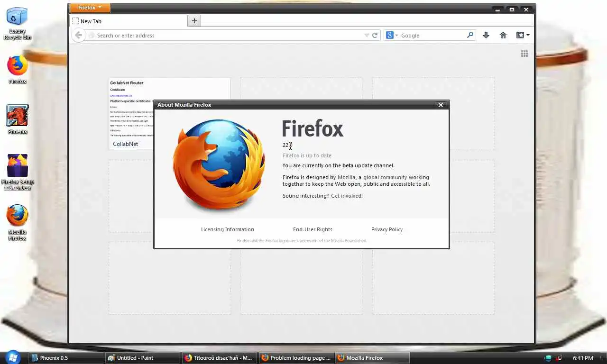Open the address bar history dropdown
The width and height of the screenshot is (607, 364).
[x=367, y=36]
